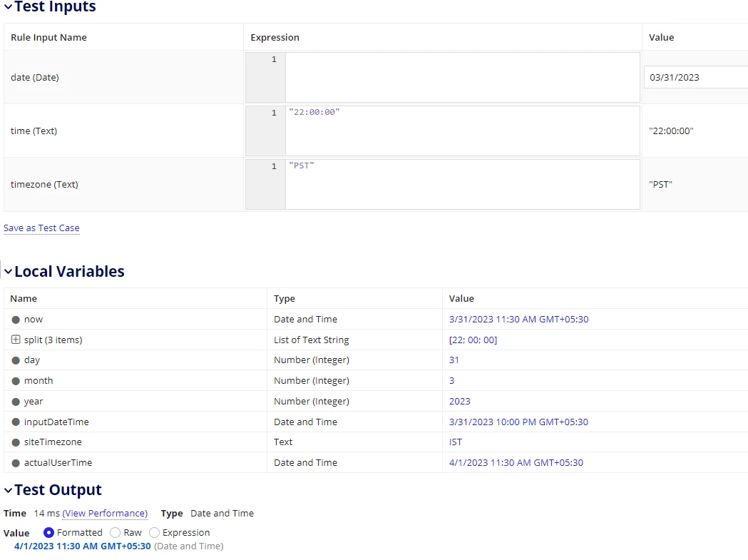
Task: Click the time value "22:00:00" in Value column
Action: 671,131
